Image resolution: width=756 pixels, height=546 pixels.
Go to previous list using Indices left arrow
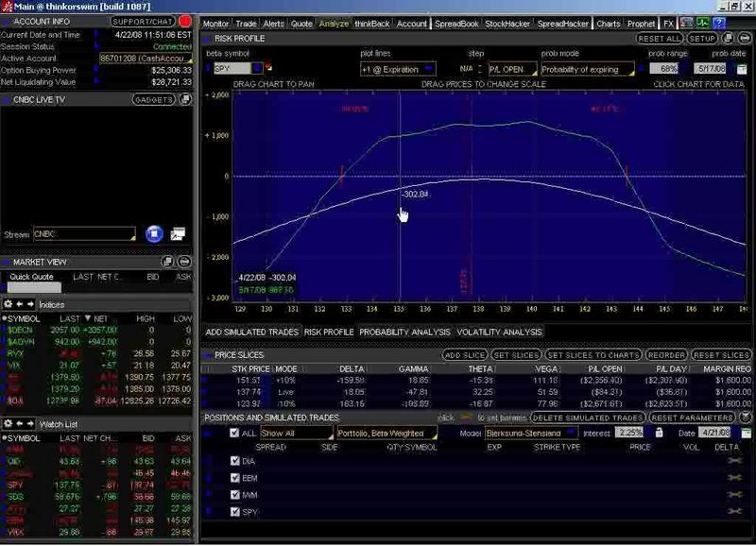pos(19,304)
